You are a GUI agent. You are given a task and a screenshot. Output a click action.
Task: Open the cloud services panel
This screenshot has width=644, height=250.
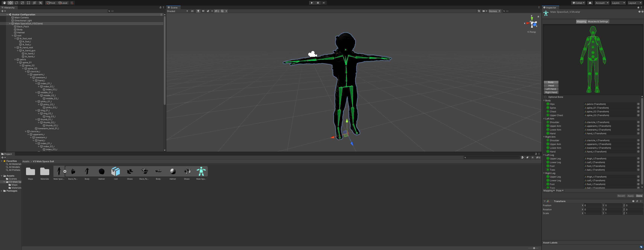[x=590, y=3]
